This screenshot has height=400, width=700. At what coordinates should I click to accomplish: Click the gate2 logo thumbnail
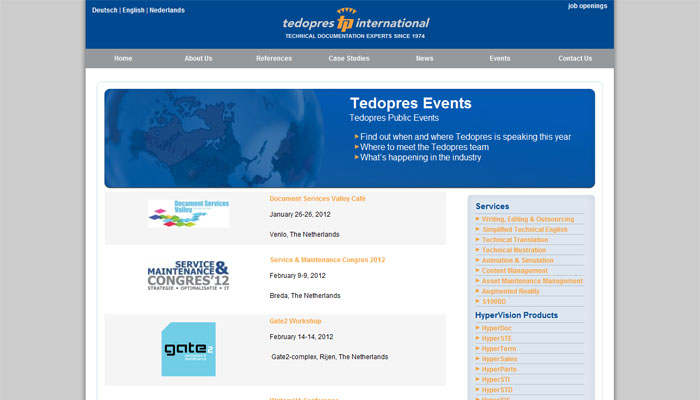[188, 349]
